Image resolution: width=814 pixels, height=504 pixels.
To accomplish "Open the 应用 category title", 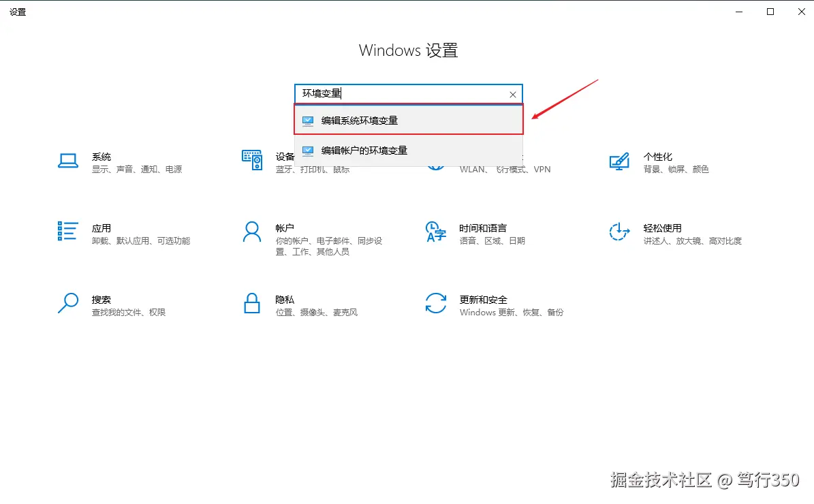I will tap(101, 228).
